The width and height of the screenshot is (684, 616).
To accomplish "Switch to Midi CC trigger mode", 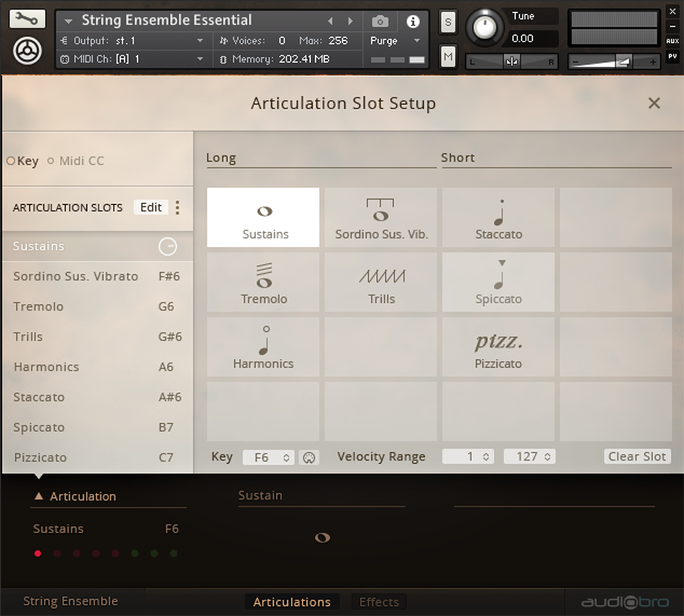I will (51, 162).
